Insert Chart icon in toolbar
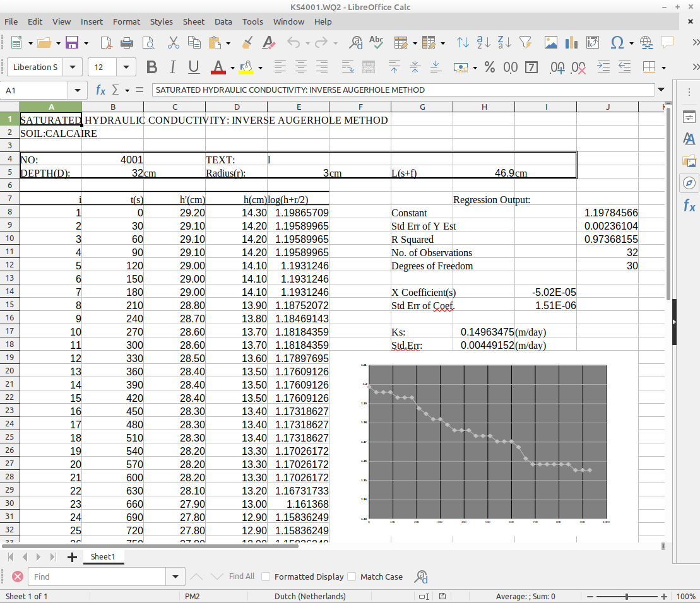700x603 pixels. [571, 43]
